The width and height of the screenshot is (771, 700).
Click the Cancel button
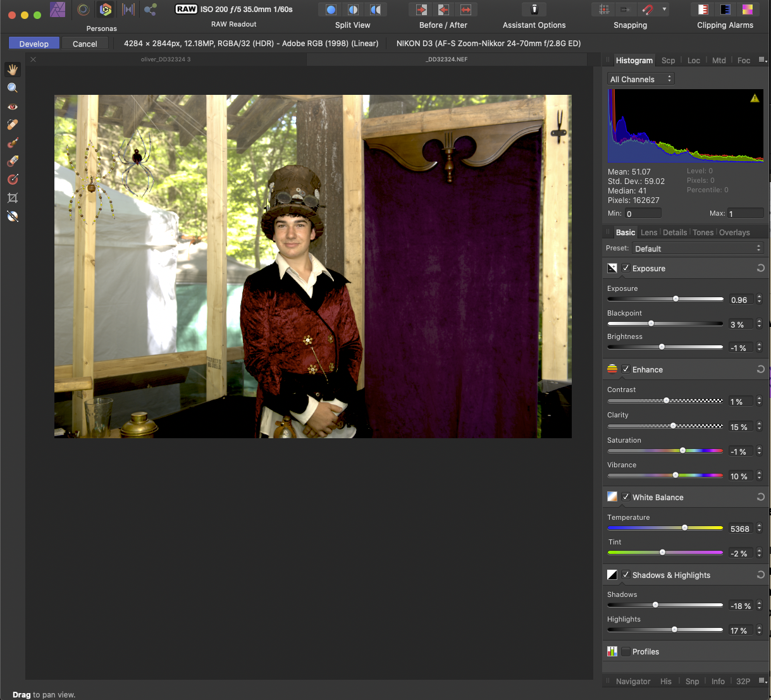coord(85,44)
